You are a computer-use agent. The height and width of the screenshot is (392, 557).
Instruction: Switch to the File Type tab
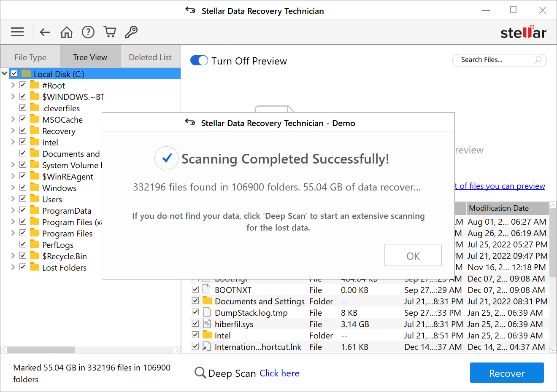point(30,57)
